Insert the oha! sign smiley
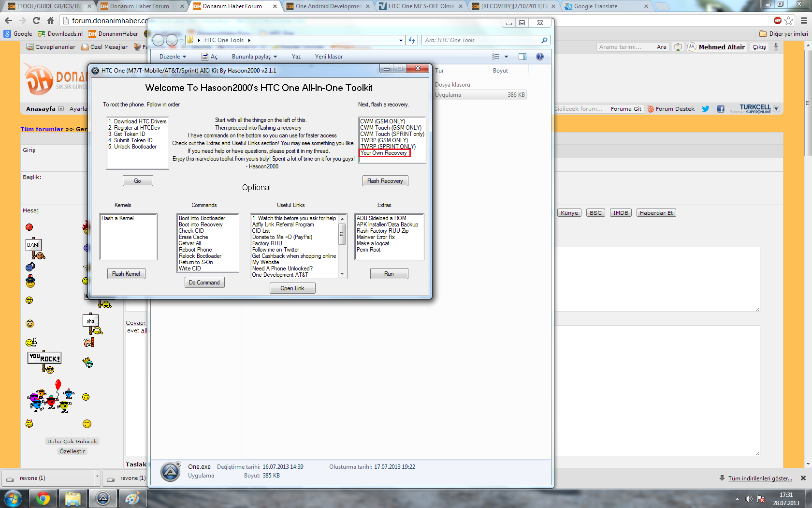This screenshot has width=812, height=508. coord(93,324)
